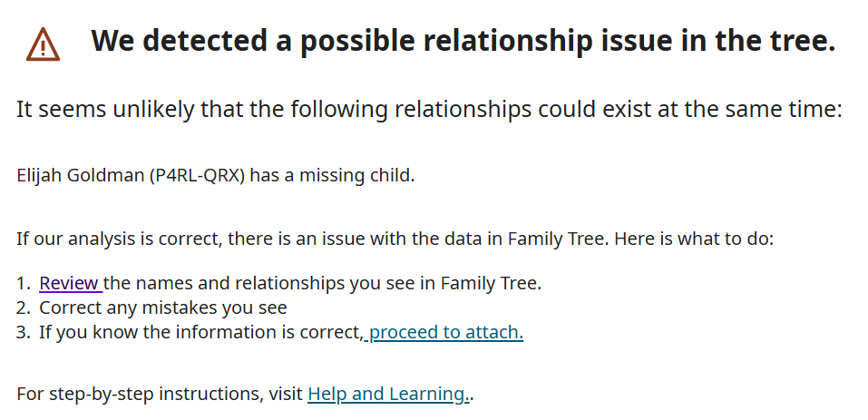This screenshot has height=420, width=868.
Task: Click the list number 2 marker
Action: pos(24,308)
